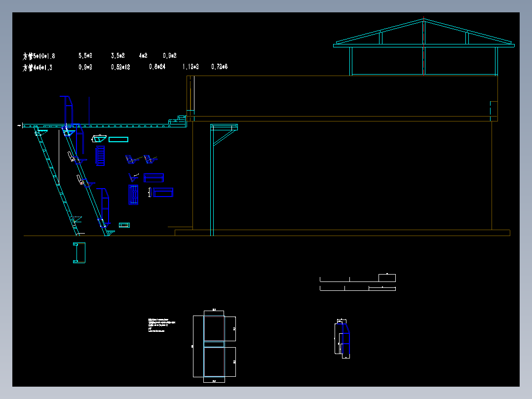Pick the cyan diagonal brace under the canopy

pyautogui.click(x=224, y=138)
